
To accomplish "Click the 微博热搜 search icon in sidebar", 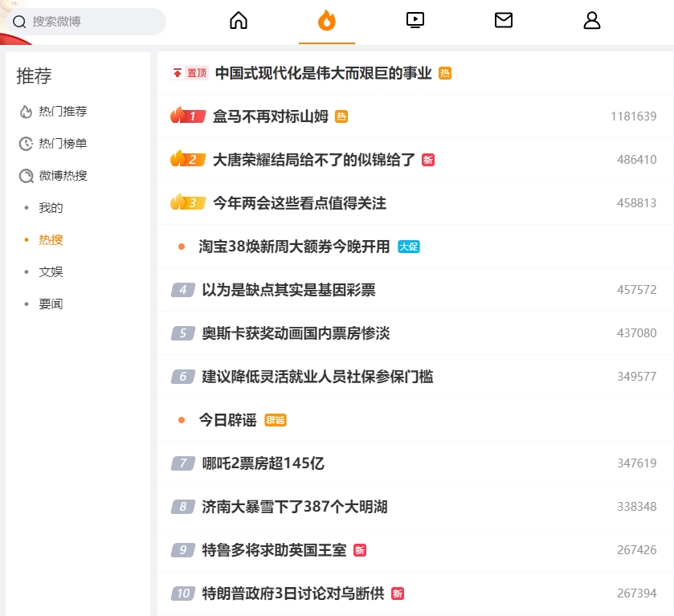I will coord(26,176).
